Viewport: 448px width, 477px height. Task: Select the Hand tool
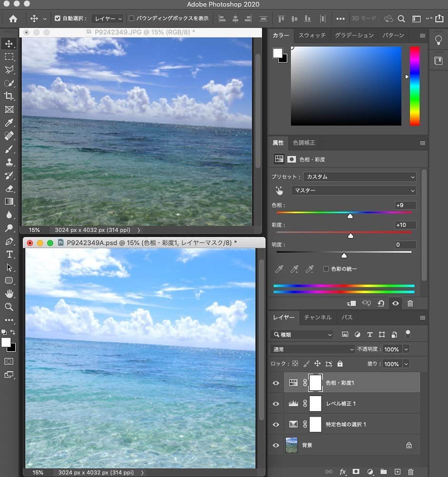[9, 294]
